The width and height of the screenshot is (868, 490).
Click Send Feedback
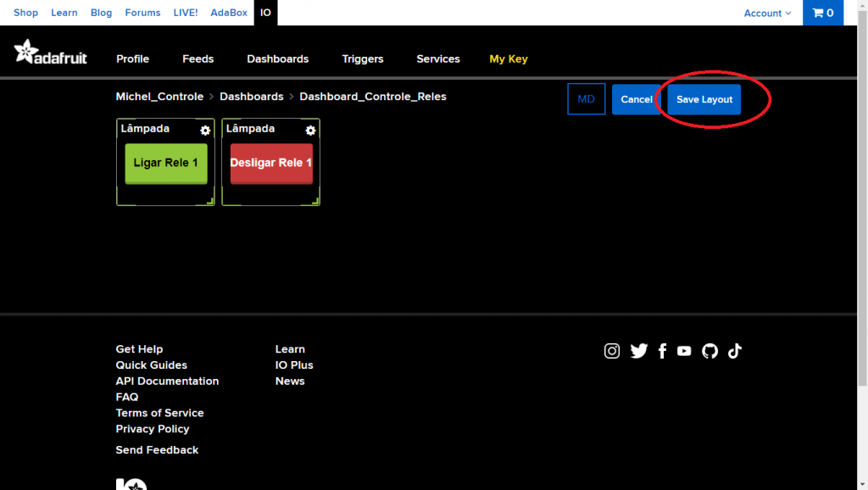(x=157, y=449)
